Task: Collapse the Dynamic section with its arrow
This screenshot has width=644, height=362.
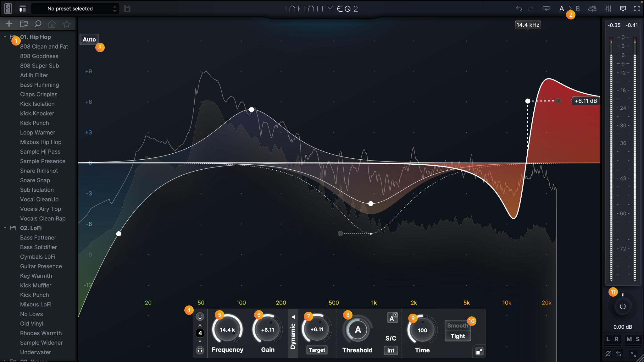Action: click(293, 317)
